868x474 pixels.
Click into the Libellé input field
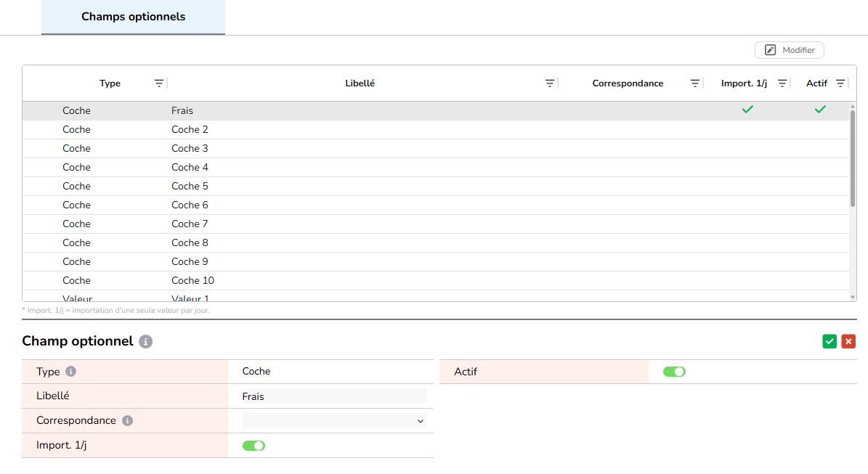(x=334, y=396)
